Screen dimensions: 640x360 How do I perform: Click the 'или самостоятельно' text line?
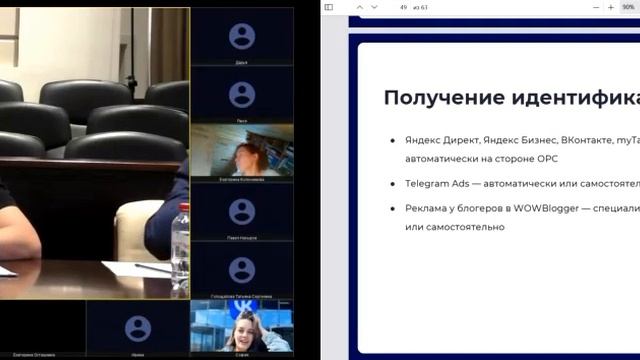pos(455,227)
